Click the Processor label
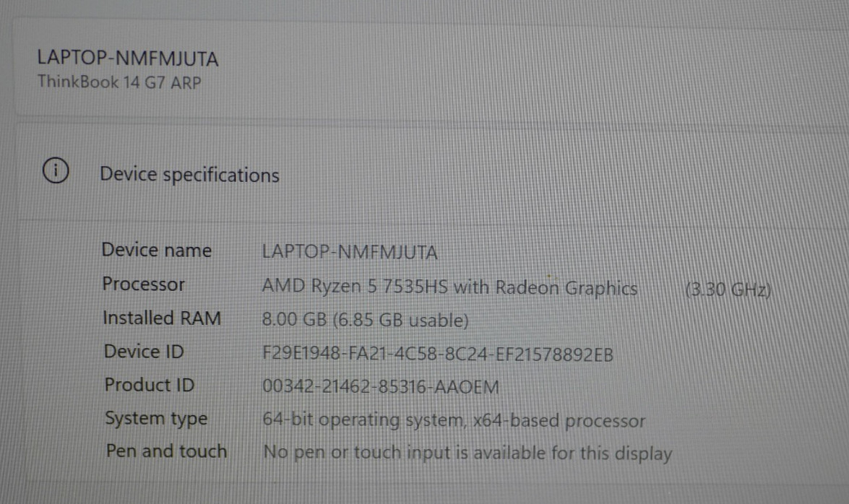This screenshot has width=849, height=504. 144,284
